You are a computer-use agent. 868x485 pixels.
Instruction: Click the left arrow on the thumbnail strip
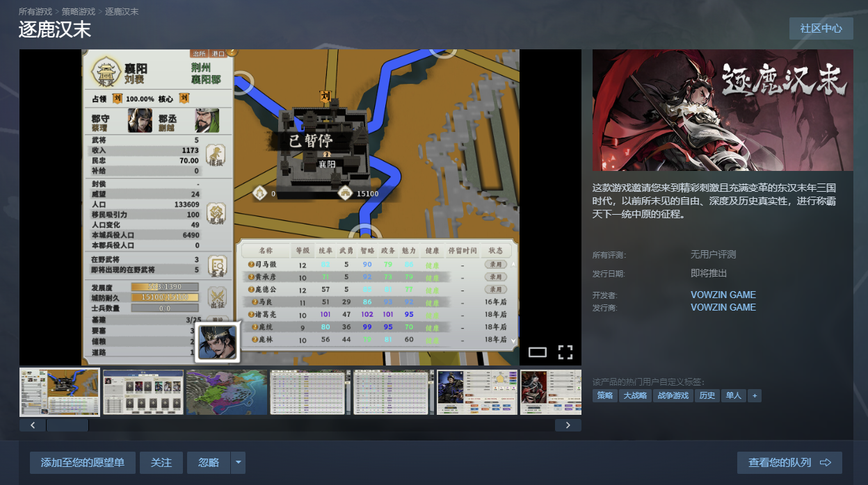pos(33,425)
